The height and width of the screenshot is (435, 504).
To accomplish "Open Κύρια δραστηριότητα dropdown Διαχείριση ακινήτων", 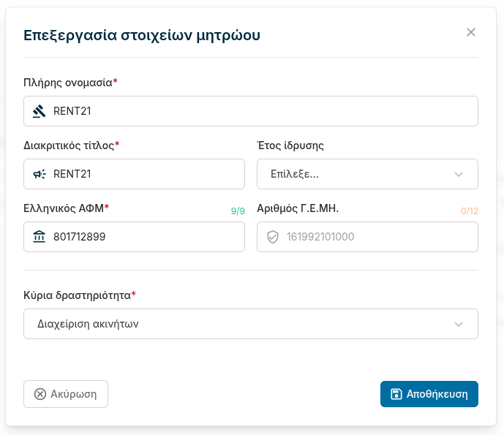I will (x=251, y=324).
